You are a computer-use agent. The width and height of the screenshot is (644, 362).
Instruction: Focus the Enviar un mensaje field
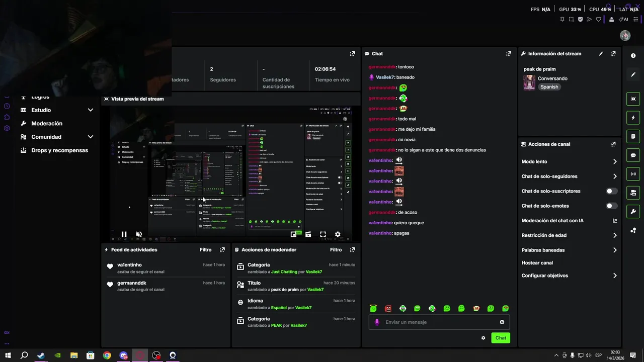[439, 322]
